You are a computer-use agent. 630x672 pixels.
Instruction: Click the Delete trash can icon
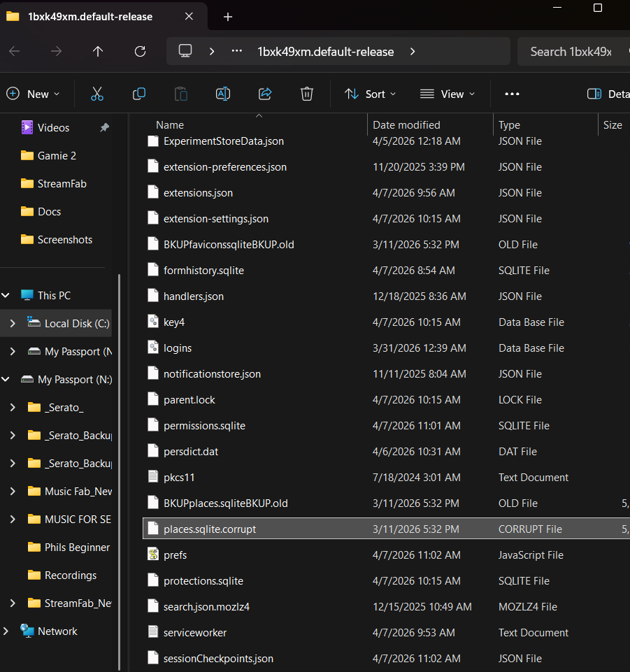306,94
